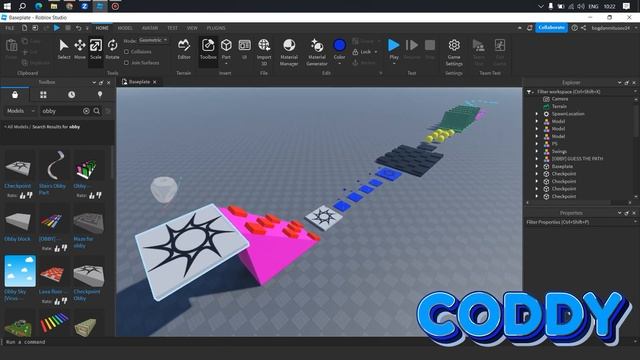Image resolution: width=640 pixels, height=360 pixels.
Task: Open Toolbox Recent clock tab
Action: tap(71, 95)
